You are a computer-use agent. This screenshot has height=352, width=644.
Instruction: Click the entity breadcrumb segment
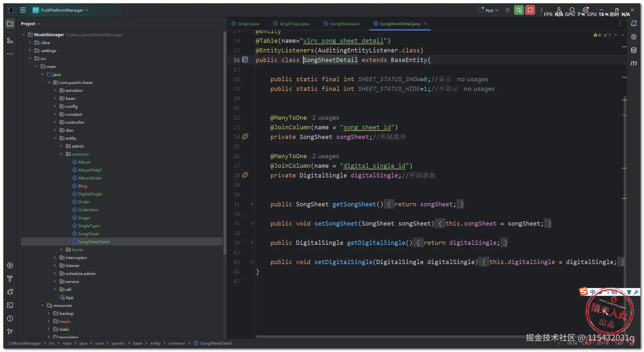click(155, 343)
